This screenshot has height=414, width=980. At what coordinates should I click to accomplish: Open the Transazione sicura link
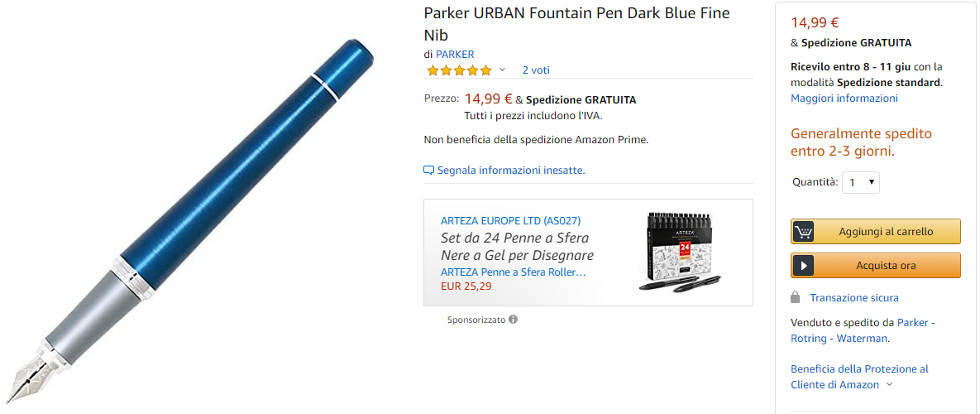pyautogui.click(x=854, y=298)
